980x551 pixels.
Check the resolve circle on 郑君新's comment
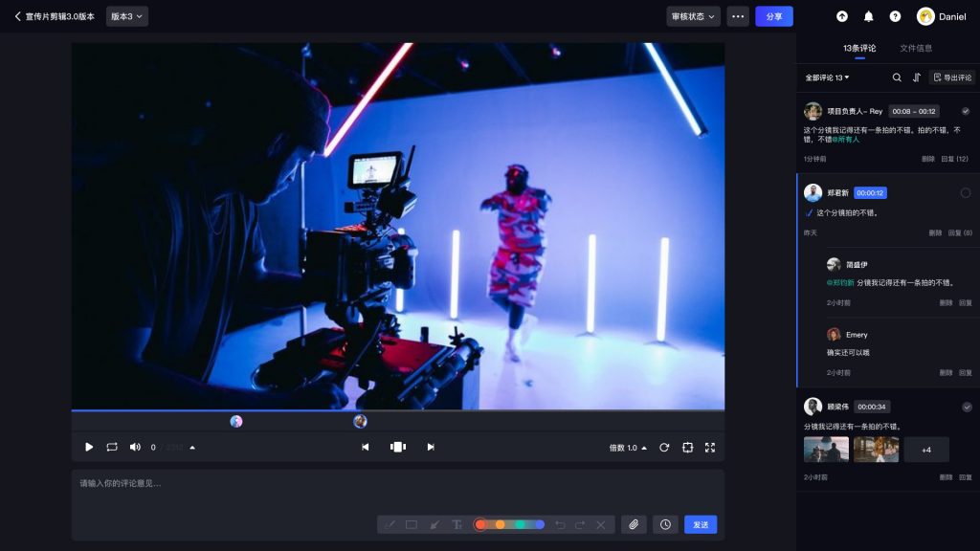(x=966, y=193)
